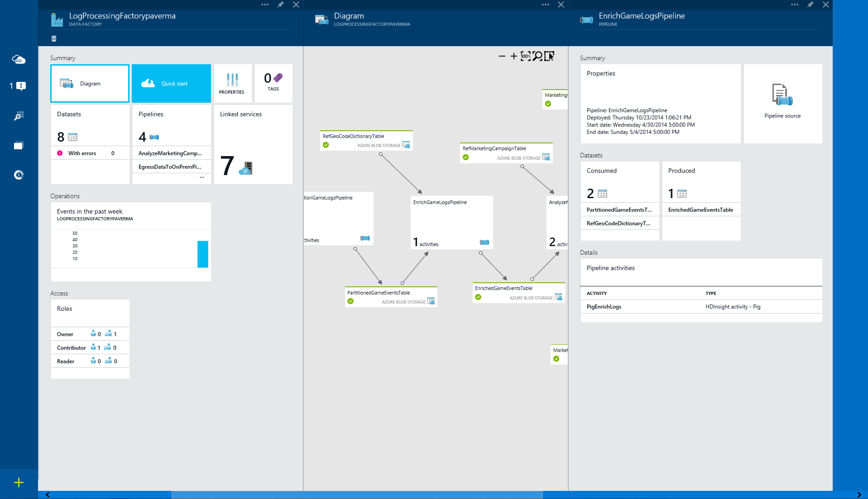Open the Pipeline source tile
Viewport: 868px width, 499px height.
(782, 104)
